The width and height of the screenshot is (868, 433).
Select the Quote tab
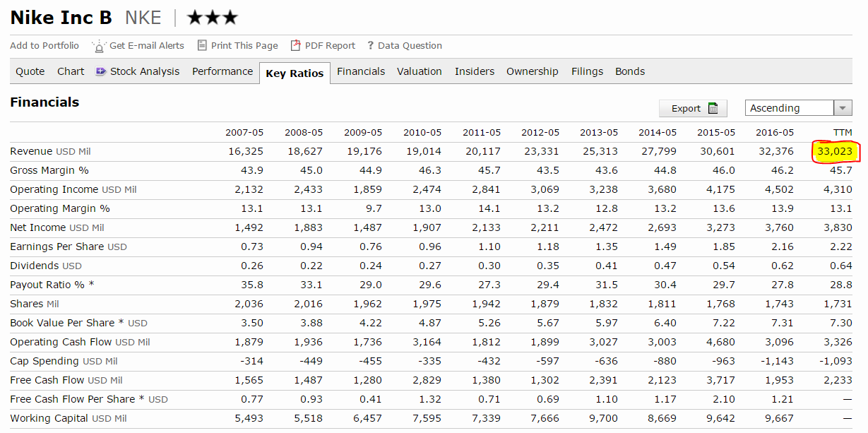pos(30,71)
